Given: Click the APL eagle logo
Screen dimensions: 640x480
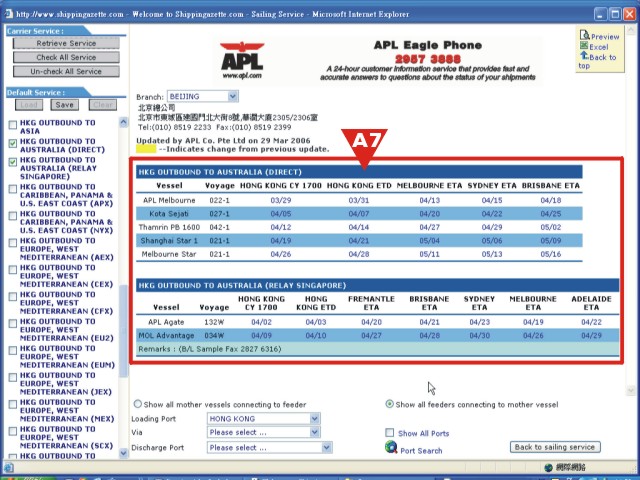Looking at the screenshot, I should (x=242, y=58).
